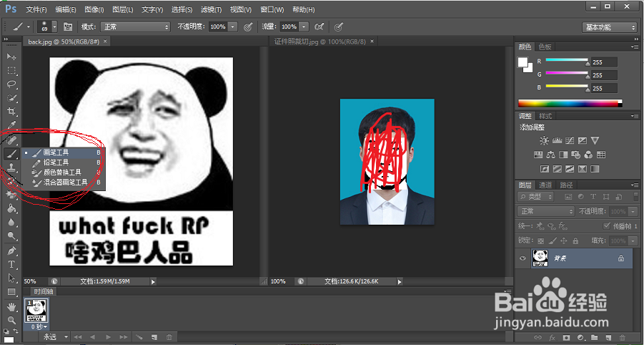Viewport: 644px width, 345px height.
Task: Open the 不透明度 slider dropdown in options bar
Action: tap(232, 27)
